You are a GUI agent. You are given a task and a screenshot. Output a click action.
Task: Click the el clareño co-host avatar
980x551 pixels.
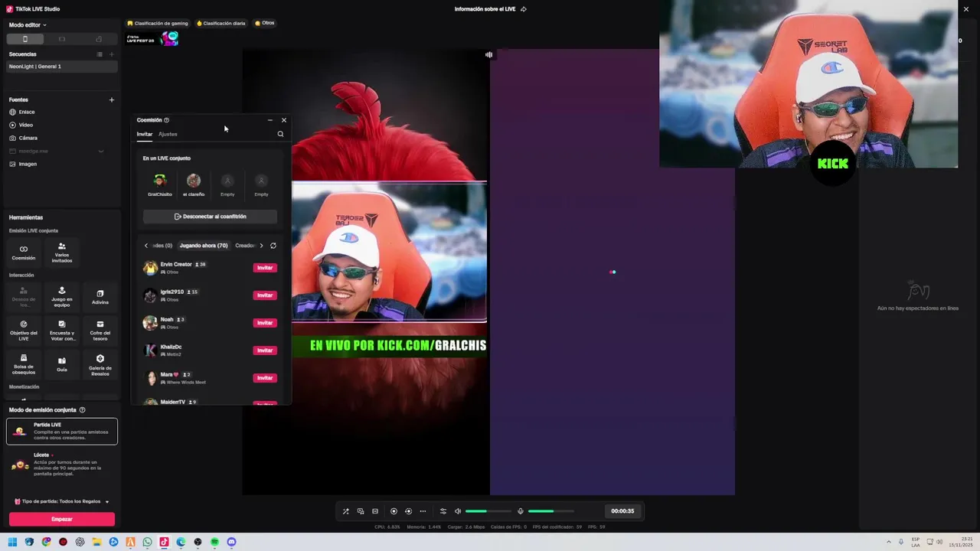tap(194, 181)
